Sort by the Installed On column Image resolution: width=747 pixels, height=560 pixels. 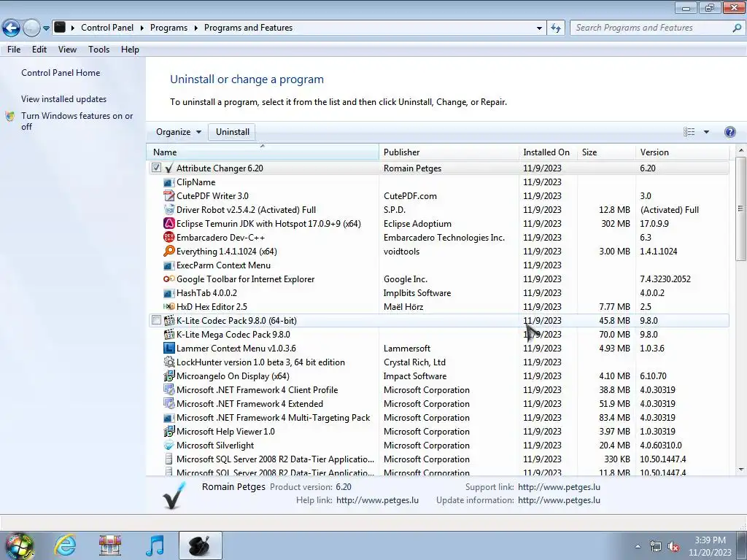[x=548, y=152]
